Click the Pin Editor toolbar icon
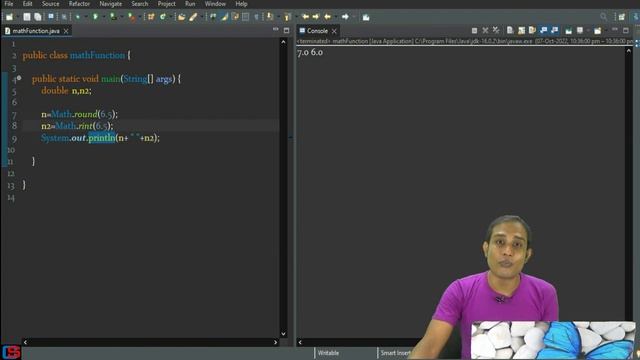The height and width of the screenshot is (360, 640). click(x=366, y=17)
